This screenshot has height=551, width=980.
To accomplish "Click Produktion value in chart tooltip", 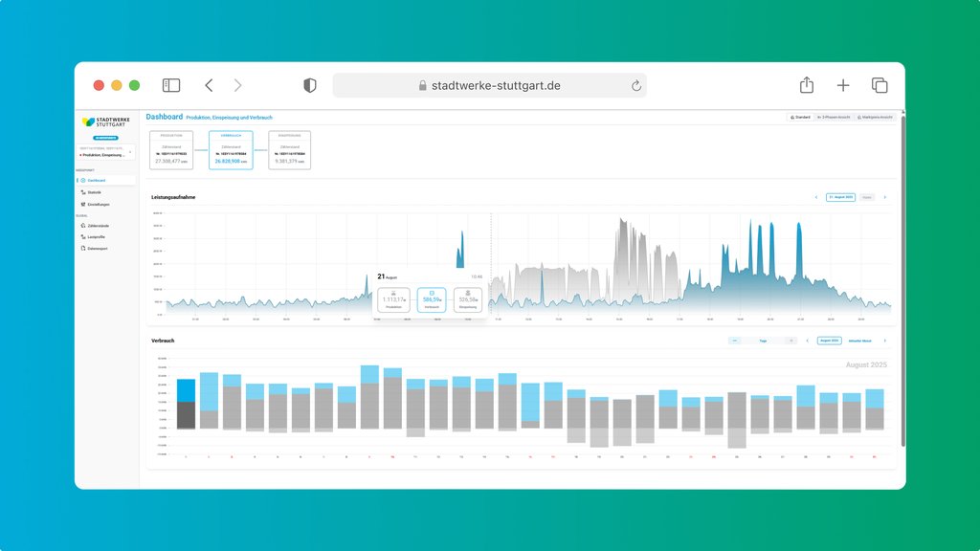I will [393, 299].
